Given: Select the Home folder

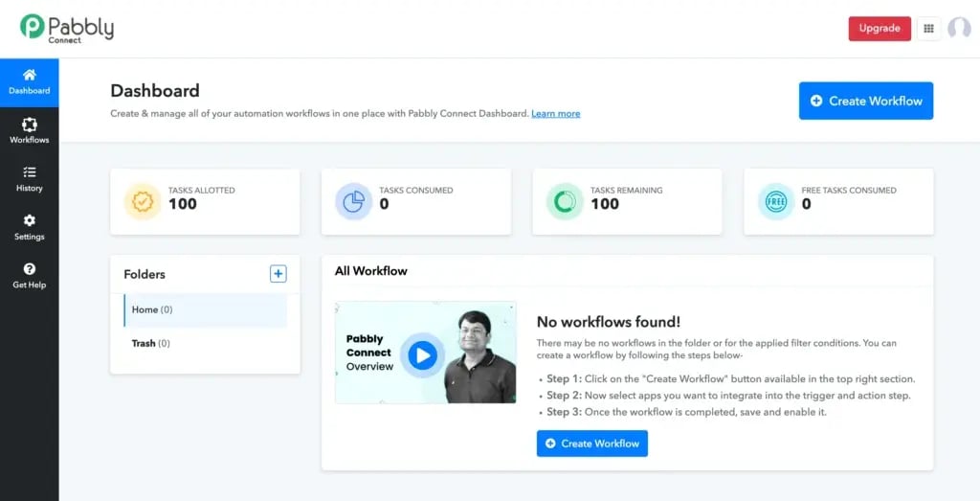Looking at the screenshot, I should (205, 309).
